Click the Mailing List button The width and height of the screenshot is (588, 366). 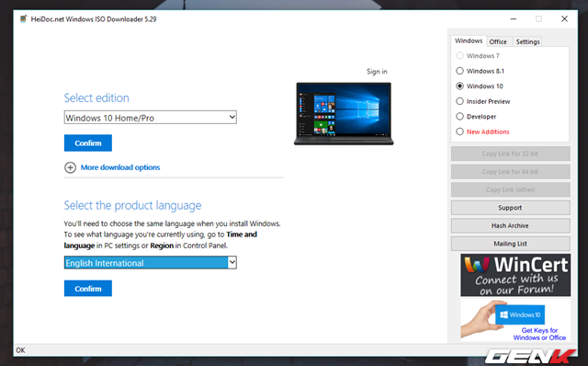pos(511,244)
